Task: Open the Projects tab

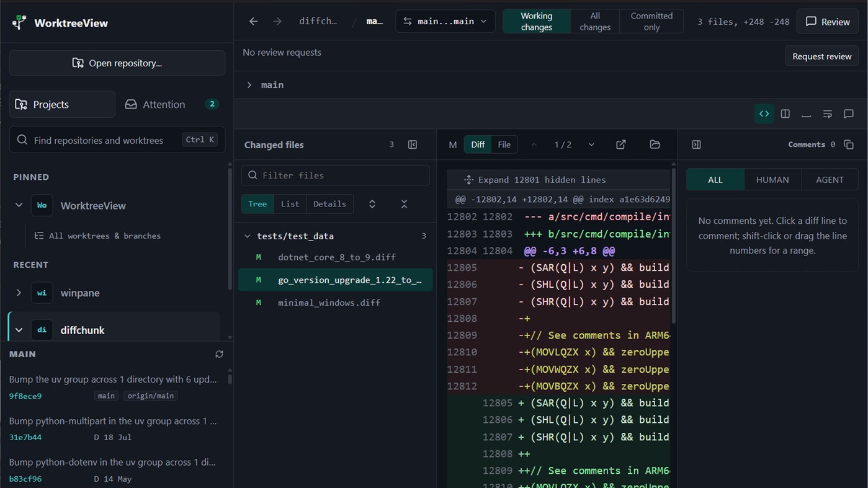Action: point(62,104)
